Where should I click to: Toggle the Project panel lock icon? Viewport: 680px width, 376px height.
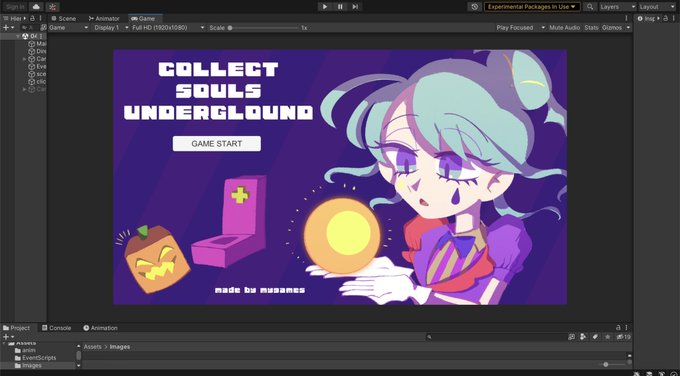[619, 327]
